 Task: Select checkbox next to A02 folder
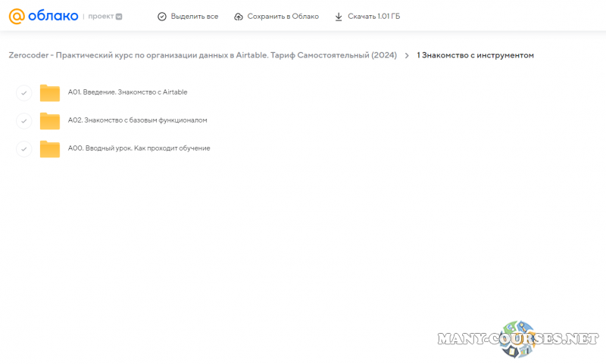click(x=24, y=121)
